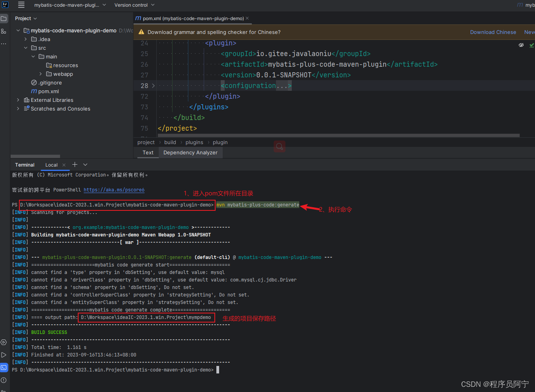Click the .gitignore file icon
The image size is (535, 392).
(x=34, y=83)
